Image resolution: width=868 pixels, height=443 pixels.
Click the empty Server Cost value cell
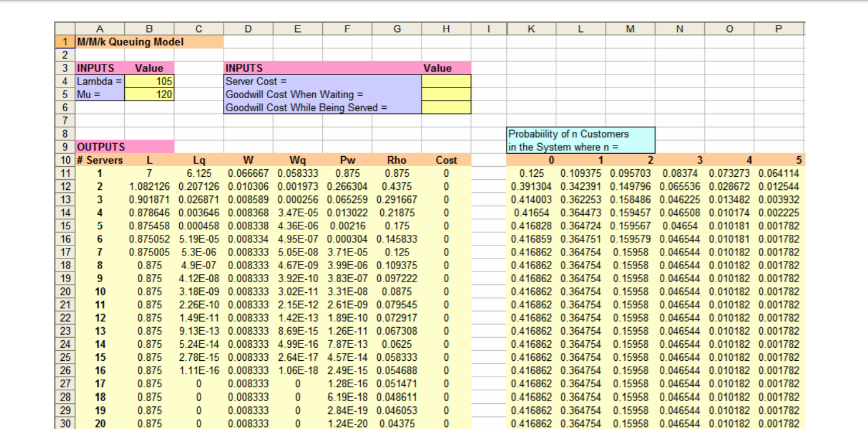coord(446,81)
